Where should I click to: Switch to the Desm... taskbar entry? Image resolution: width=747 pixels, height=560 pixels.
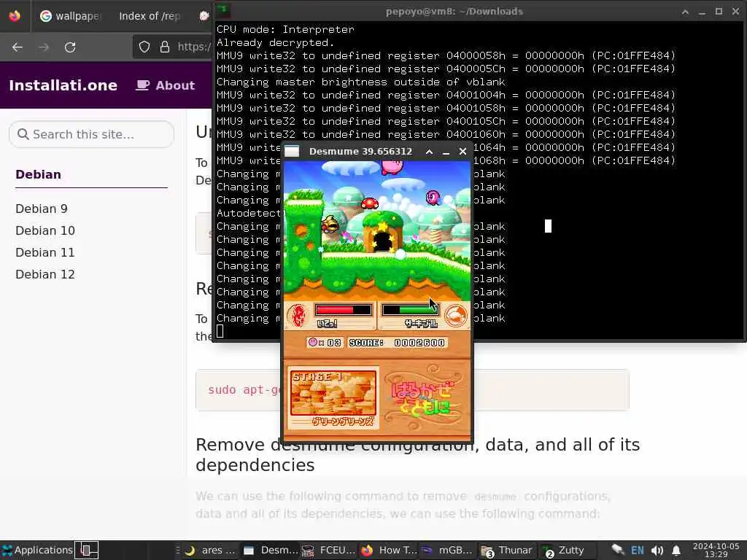click(x=270, y=550)
